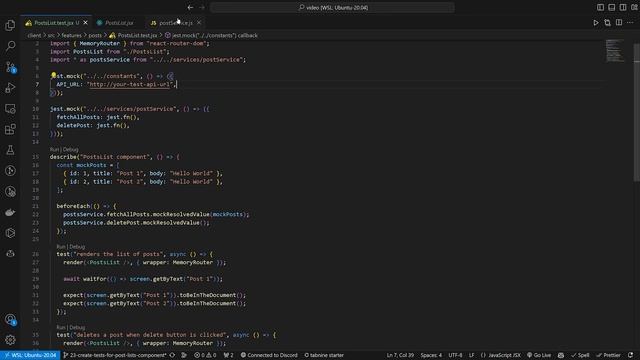This screenshot has height=360, width=640.
Task: Open 'Spaces: 4' indentation selector
Action: click(x=431, y=355)
